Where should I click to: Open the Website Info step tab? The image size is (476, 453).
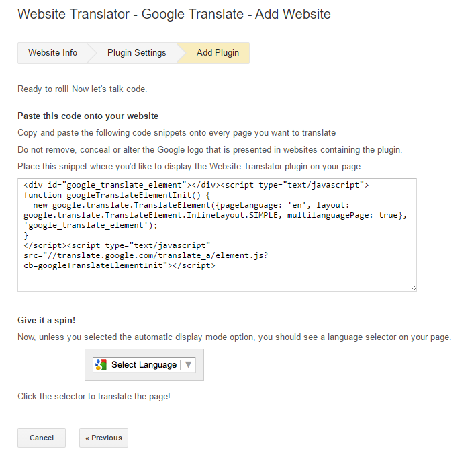(x=53, y=53)
